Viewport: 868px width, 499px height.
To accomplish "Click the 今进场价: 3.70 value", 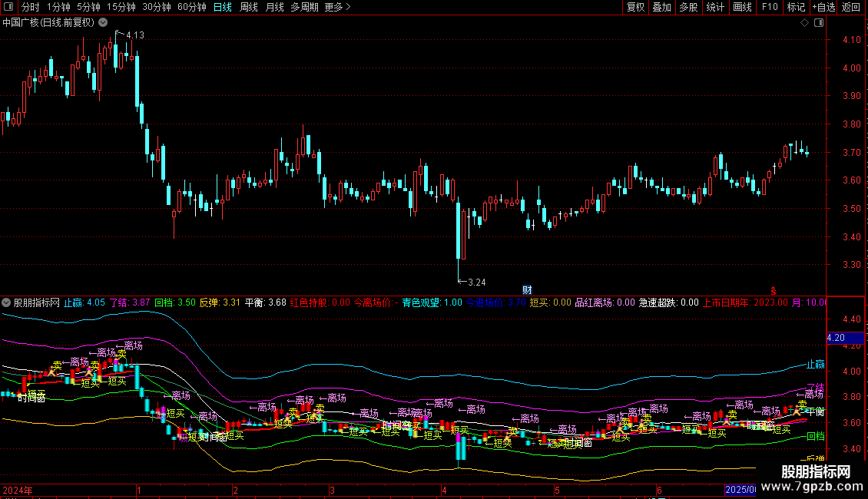I will [496, 302].
